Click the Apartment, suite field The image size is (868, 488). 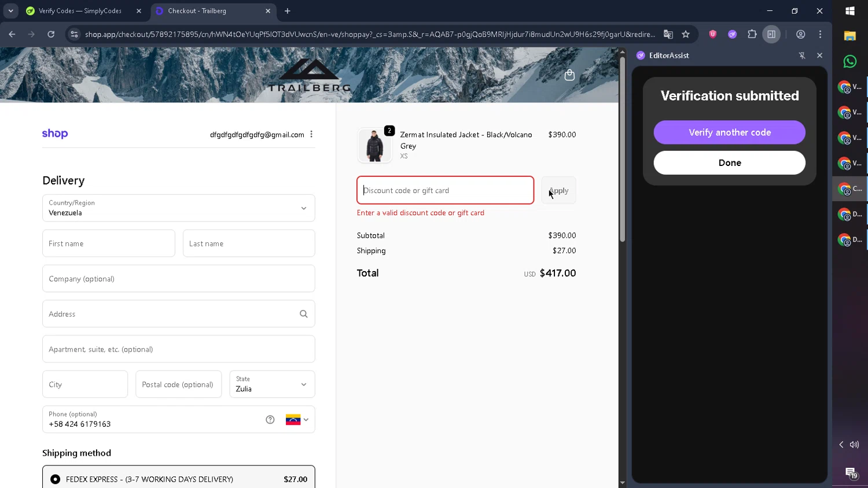[x=178, y=349]
